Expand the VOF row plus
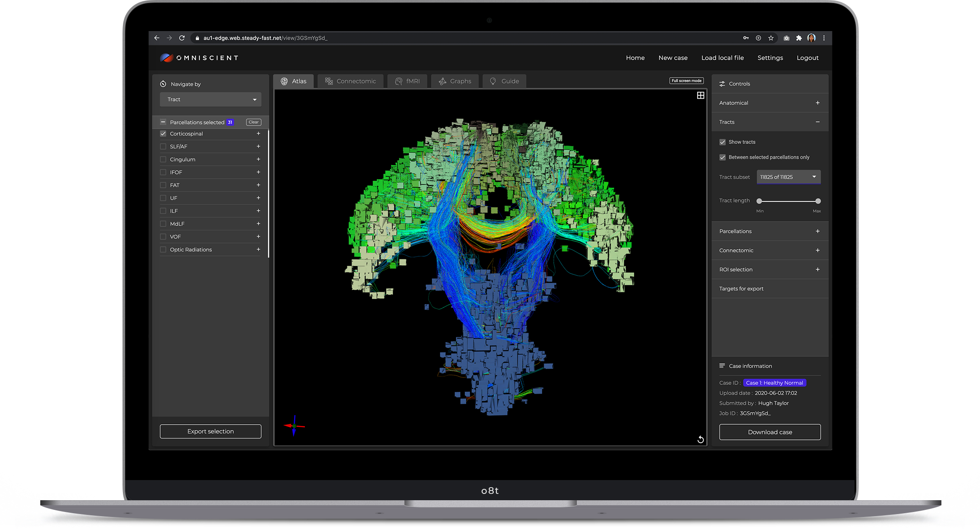Screen dimensions: 980x530 258,237
